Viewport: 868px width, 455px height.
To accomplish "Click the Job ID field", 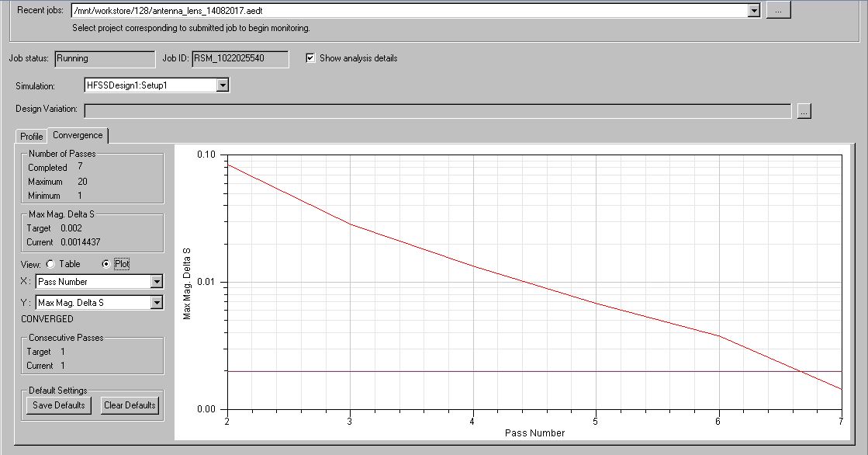I will (x=240, y=58).
